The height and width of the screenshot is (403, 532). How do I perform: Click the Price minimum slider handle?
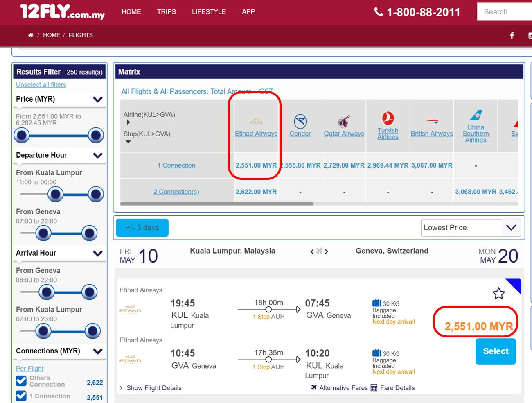point(22,135)
